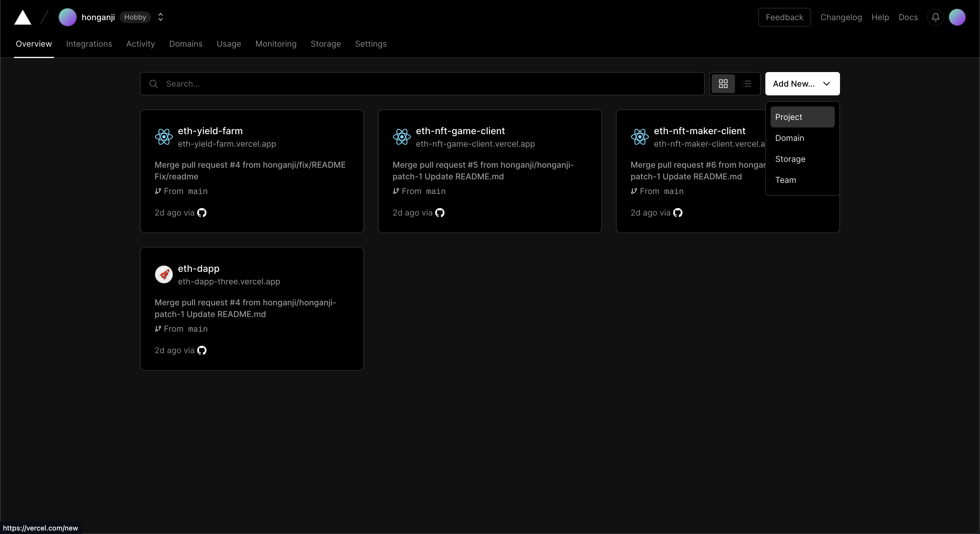The height and width of the screenshot is (534, 980).
Task: Open the honganji account avatar in breadcrumb
Action: 68,17
